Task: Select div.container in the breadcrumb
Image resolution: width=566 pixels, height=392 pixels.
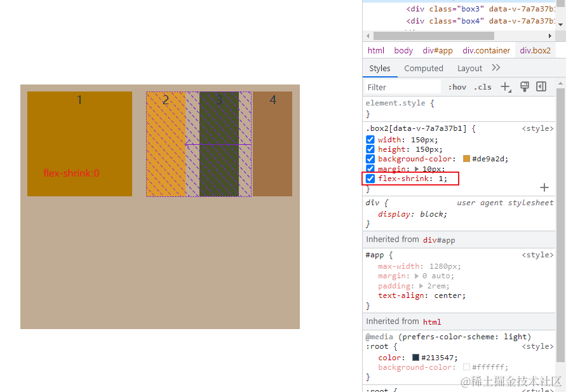Action: click(486, 51)
